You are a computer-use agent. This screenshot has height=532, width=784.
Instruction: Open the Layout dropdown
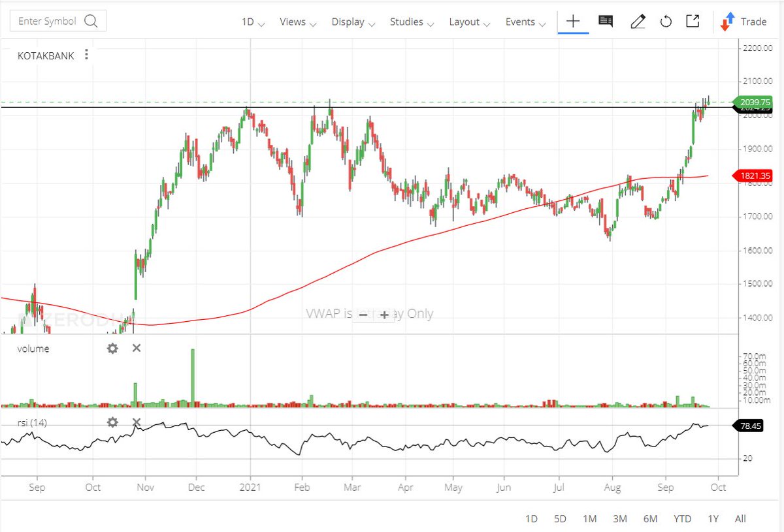[470, 22]
